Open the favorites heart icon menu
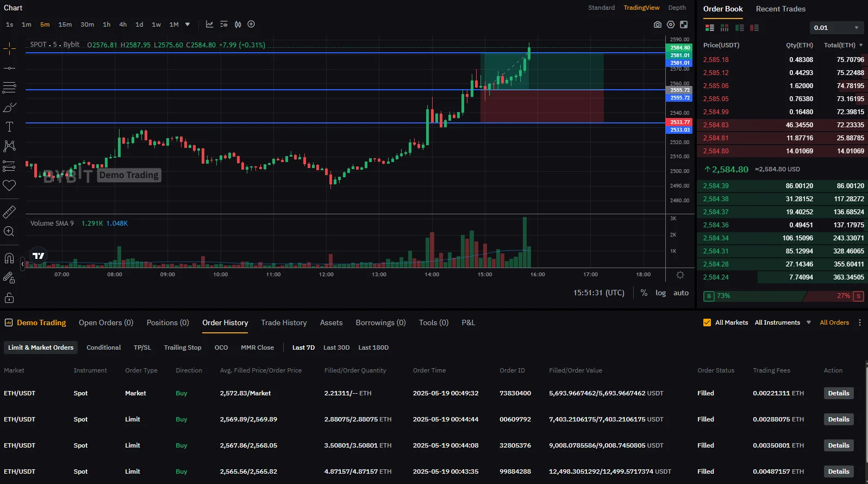Screen dimensions: 868x484 point(9,185)
